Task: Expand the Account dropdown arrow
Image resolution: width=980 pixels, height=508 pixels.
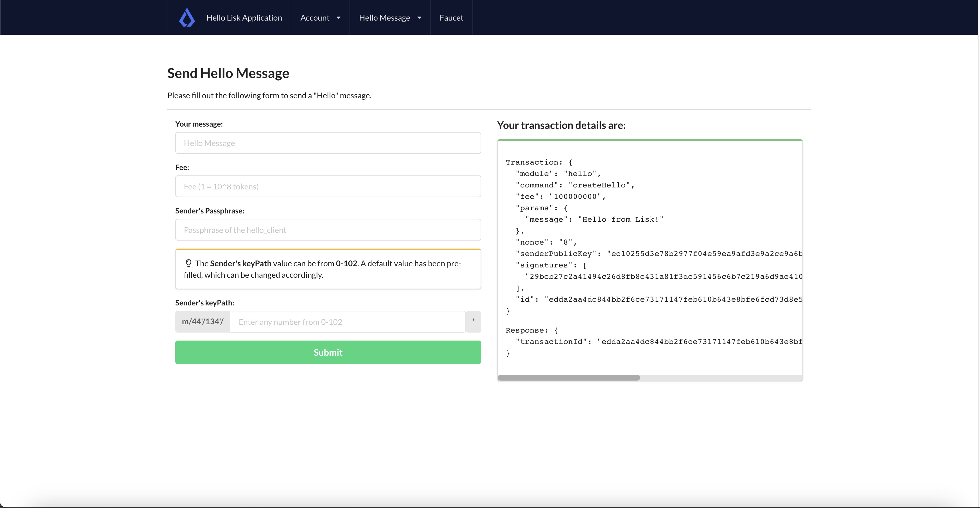Action: 339,18
